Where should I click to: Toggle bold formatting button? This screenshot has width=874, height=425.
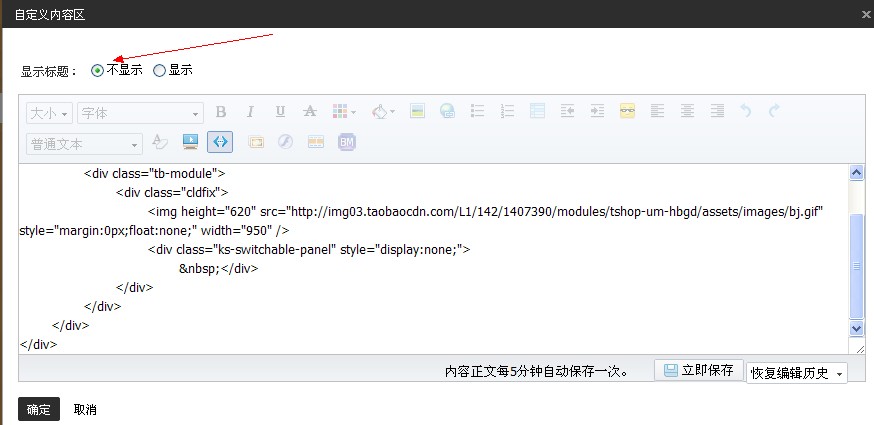coord(221,113)
